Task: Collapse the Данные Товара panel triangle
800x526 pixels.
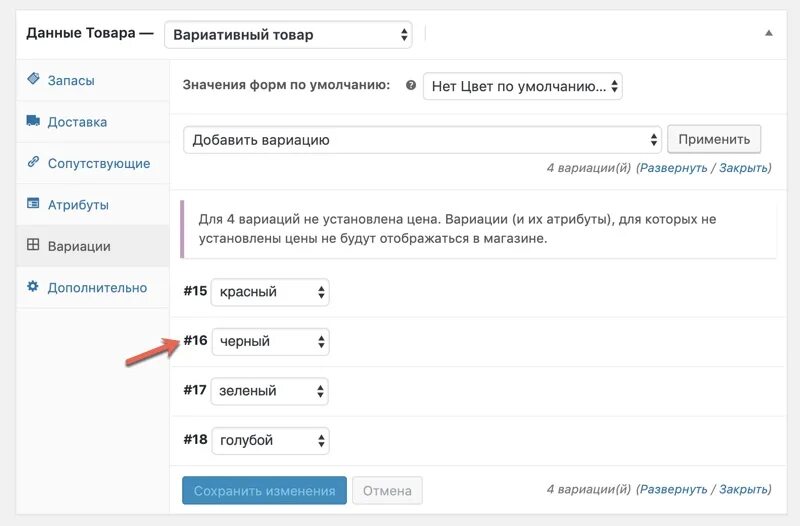Action: point(768,33)
